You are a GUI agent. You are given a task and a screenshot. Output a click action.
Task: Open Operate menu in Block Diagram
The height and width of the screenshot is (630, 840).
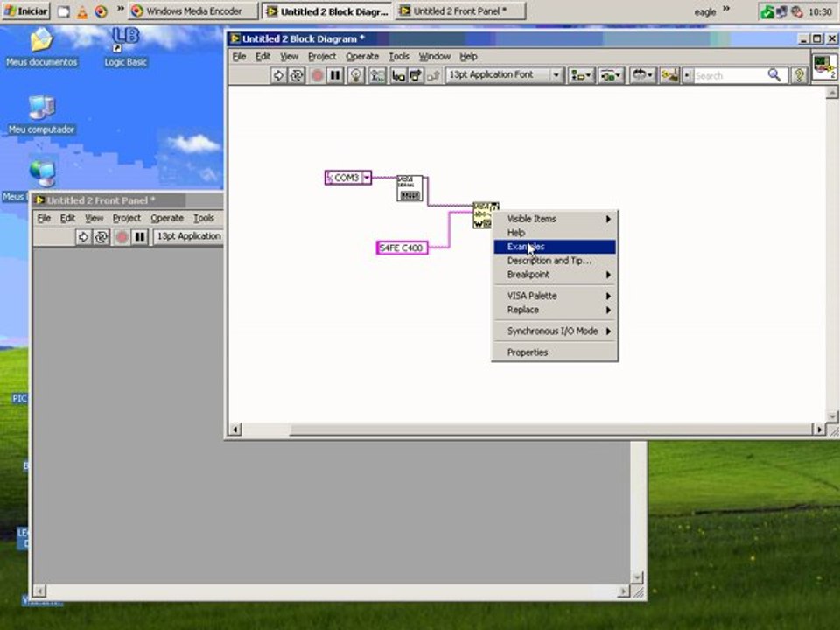pyautogui.click(x=362, y=56)
